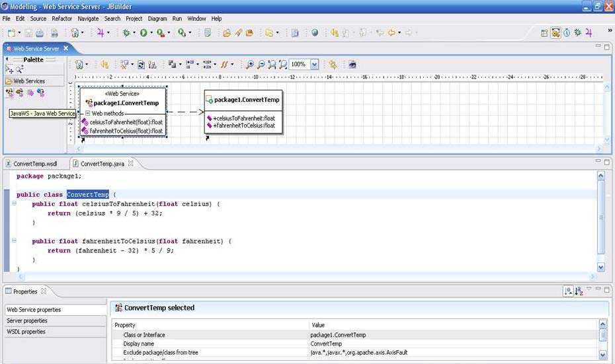Open the Debug dropdown arrow
The height and width of the screenshot is (364, 615).
pyautogui.click(x=134, y=33)
